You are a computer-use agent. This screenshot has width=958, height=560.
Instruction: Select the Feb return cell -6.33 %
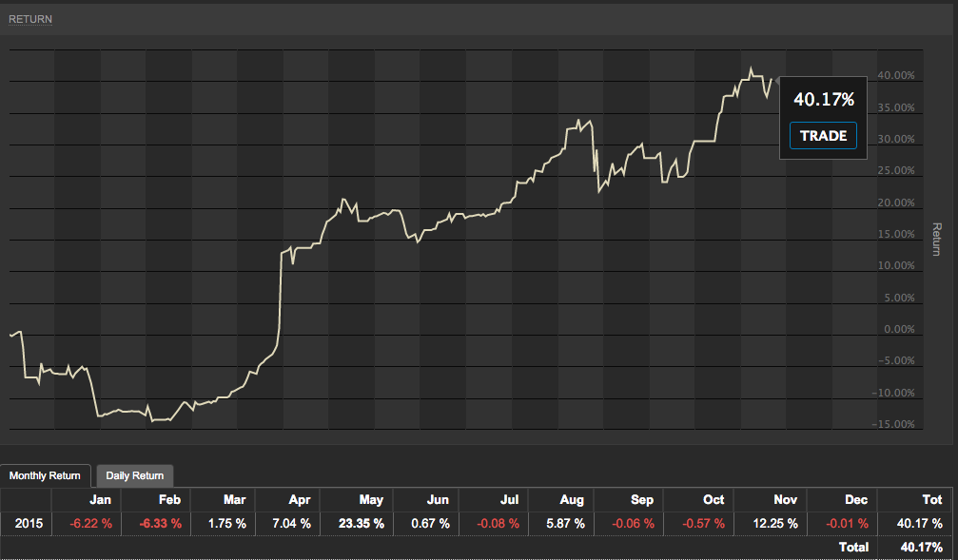pyautogui.click(x=157, y=523)
